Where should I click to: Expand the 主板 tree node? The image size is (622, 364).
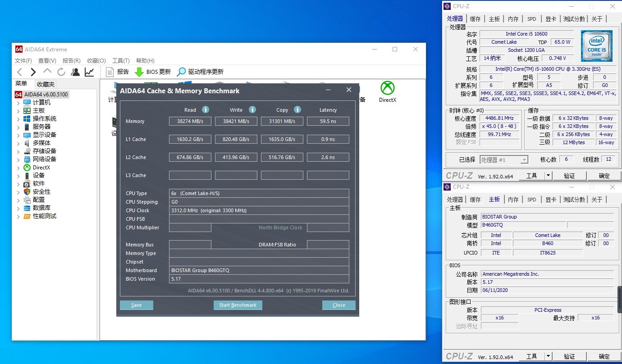pyautogui.click(x=18, y=111)
